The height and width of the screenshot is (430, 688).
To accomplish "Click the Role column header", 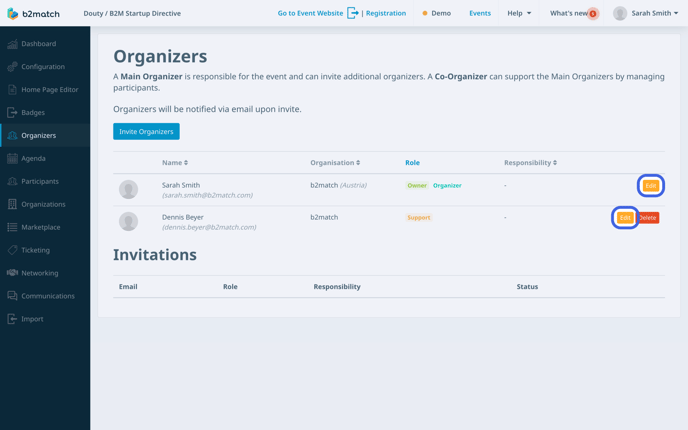I will pyautogui.click(x=412, y=163).
